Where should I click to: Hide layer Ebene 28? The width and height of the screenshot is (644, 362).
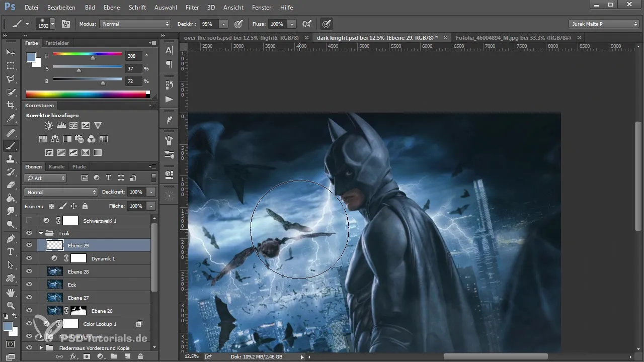29,271
